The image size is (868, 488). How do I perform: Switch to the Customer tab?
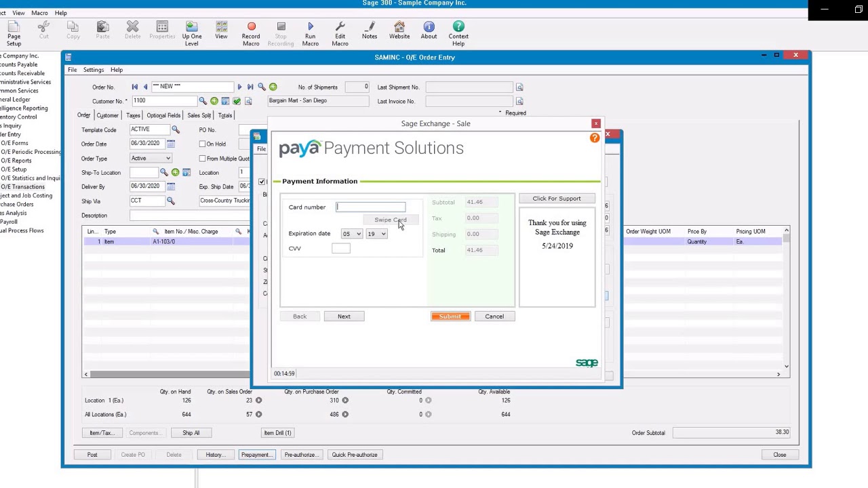click(x=107, y=116)
